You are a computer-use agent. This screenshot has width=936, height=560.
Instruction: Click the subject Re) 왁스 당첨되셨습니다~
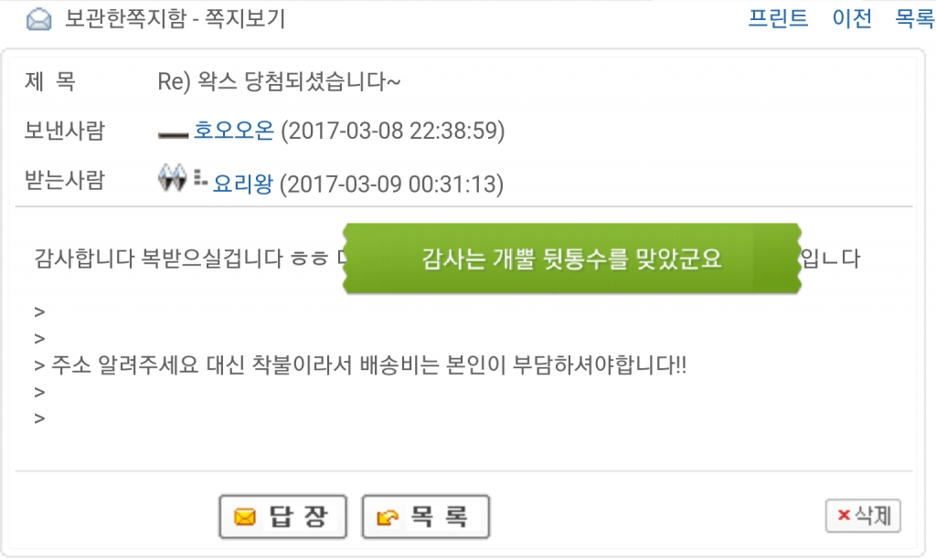point(279,81)
